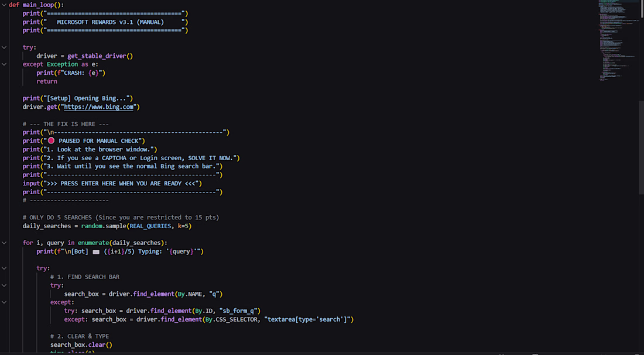644x355 pixels.
Task: Click the keyboard emoji in Bot print line
Action: point(95,251)
